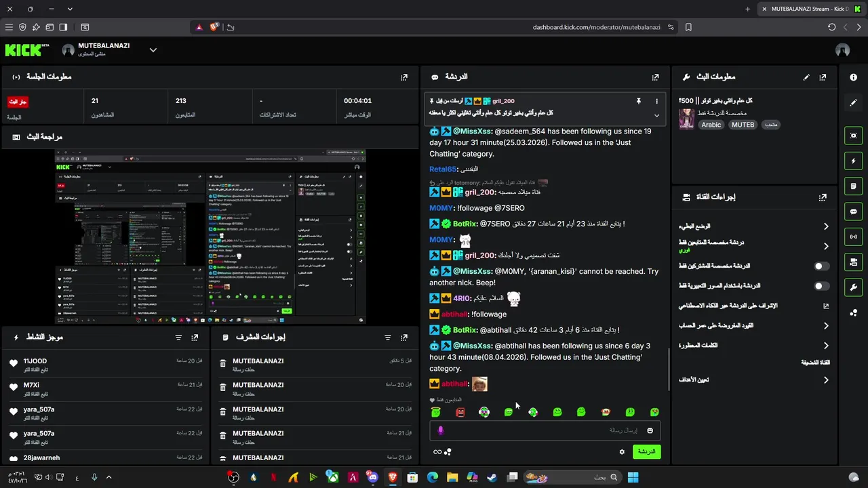Send message with green chat button
The height and width of the screenshot is (488, 868).
pyautogui.click(x=646, y=451)
